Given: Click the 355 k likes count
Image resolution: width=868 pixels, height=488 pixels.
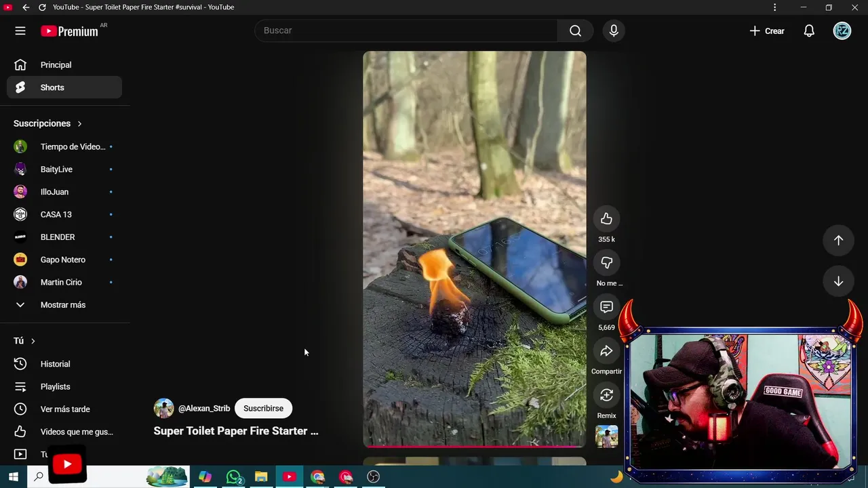Looking at the screenshot, I should 606,239.
